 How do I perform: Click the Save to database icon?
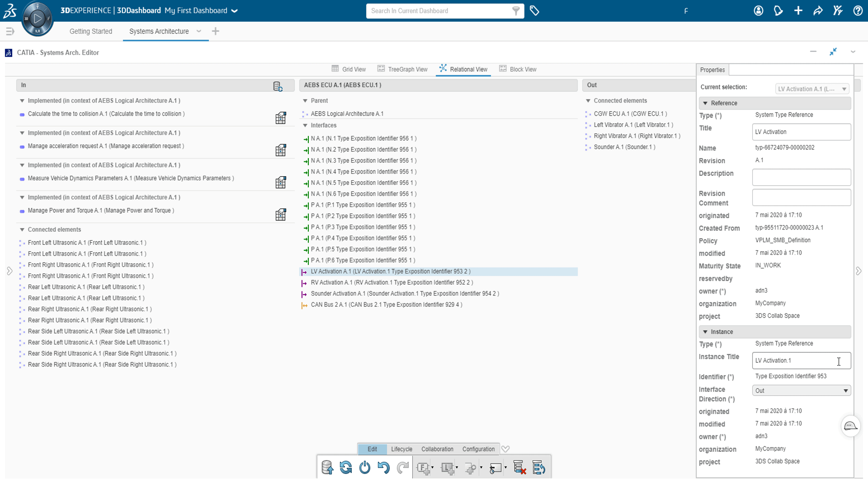point(327,468)
